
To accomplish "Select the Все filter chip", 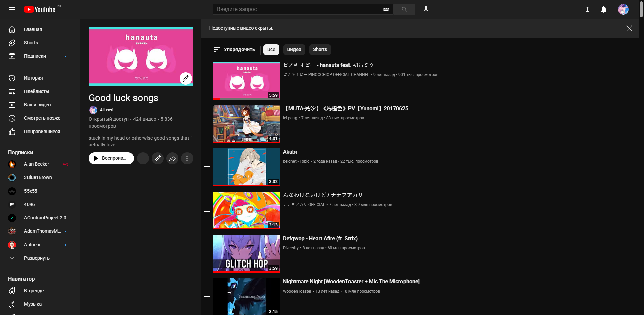I will click(271, 49).
